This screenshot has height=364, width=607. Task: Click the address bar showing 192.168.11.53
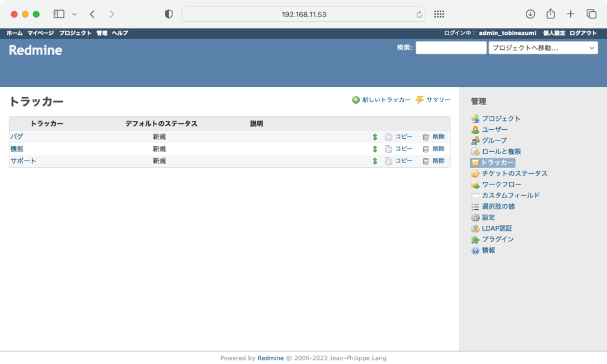tap(304, 14)
